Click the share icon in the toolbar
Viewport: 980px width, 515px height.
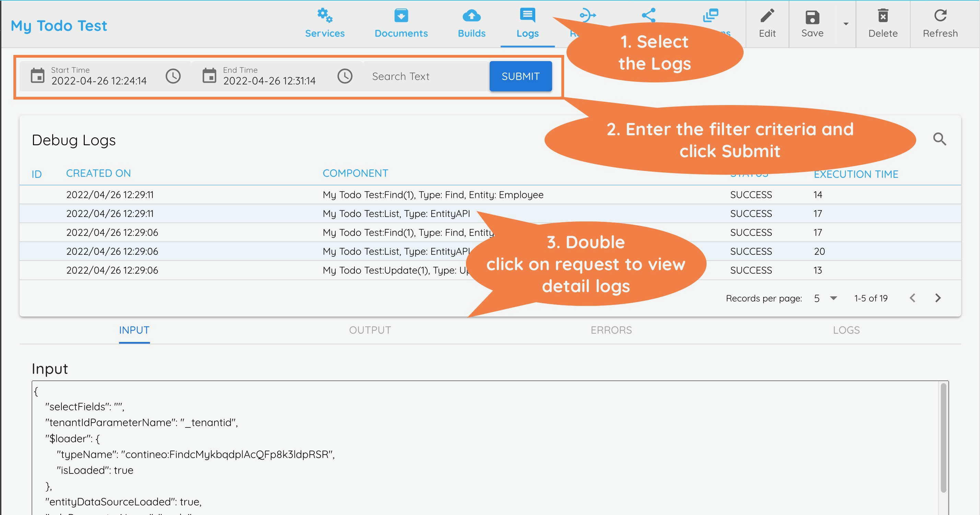click(648, 15)
